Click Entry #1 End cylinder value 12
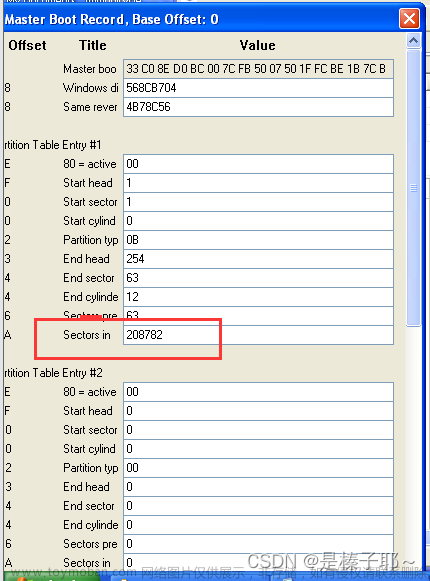 258,297
